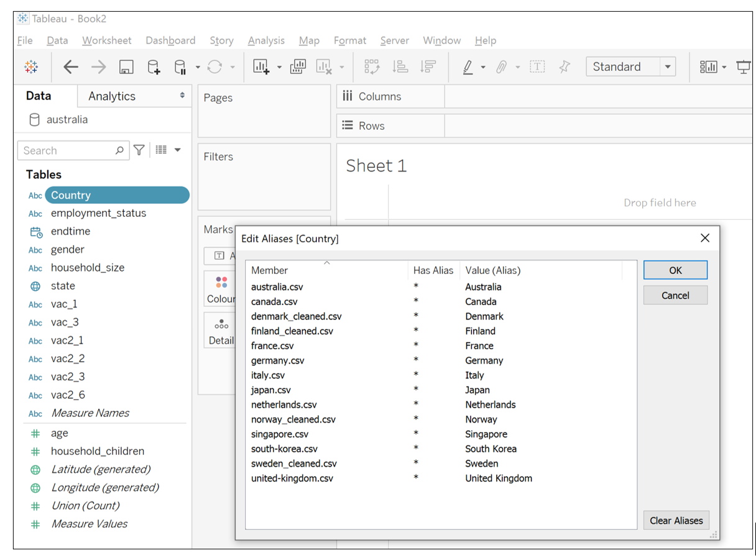Click the Show Me chart icon
Image resolution: width=756 pixels, height=558 pixels.
coord(709,67)
